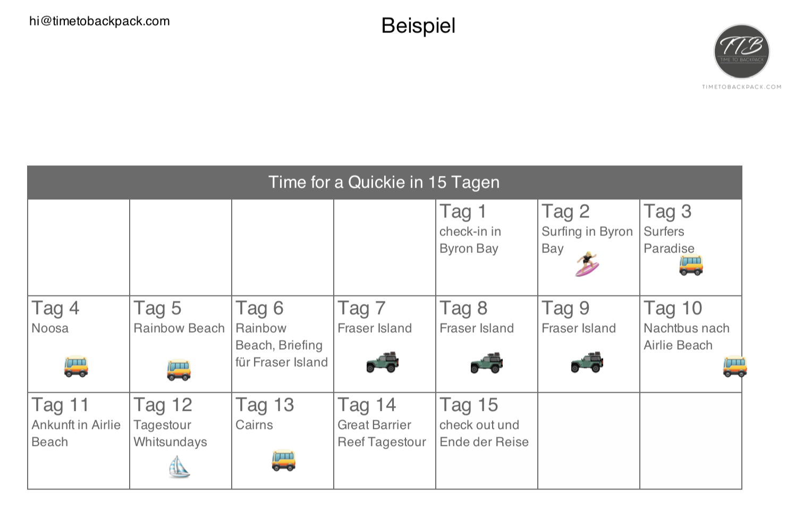This screenshot has width=812, height=507.
Task: Click the night bus icon in Tag 10
Action: point(735,366)
